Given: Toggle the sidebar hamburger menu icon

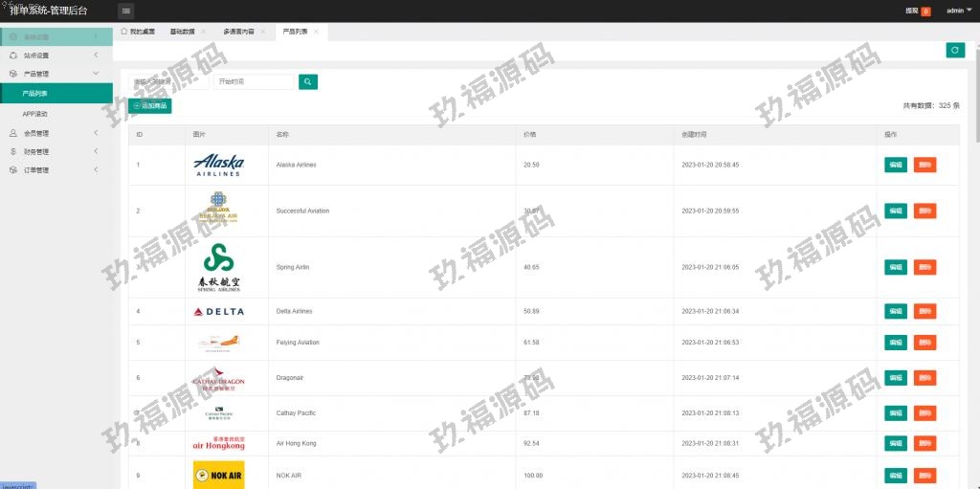Looking at the screenshot, I should (126, 11).
